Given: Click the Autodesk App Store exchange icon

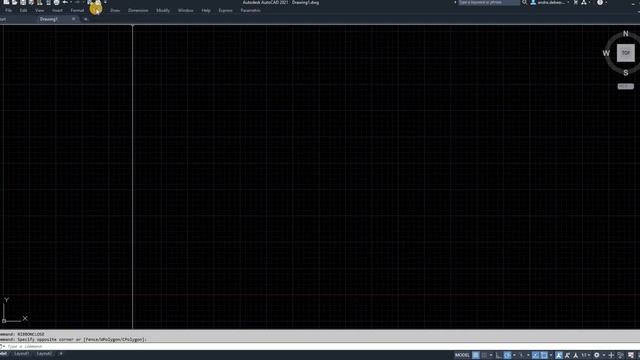Looking at the screenshot, I should click(x=576, y=2).
